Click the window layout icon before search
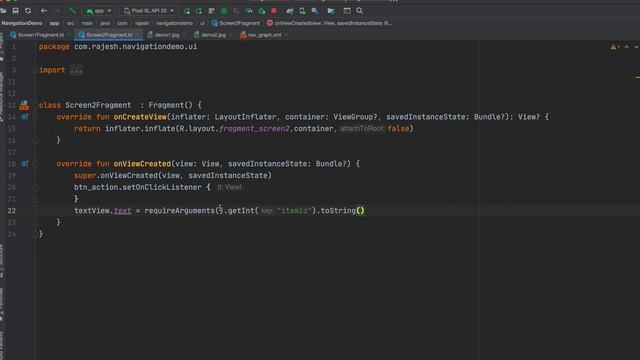The height and width of the screenshot is (360, 640). 347,11
